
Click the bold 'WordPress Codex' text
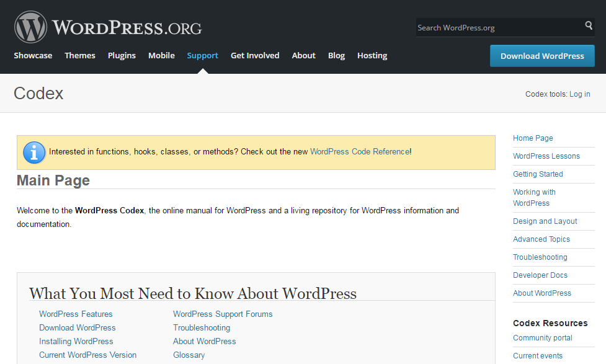pyautogui.click(x=109, y=211)
